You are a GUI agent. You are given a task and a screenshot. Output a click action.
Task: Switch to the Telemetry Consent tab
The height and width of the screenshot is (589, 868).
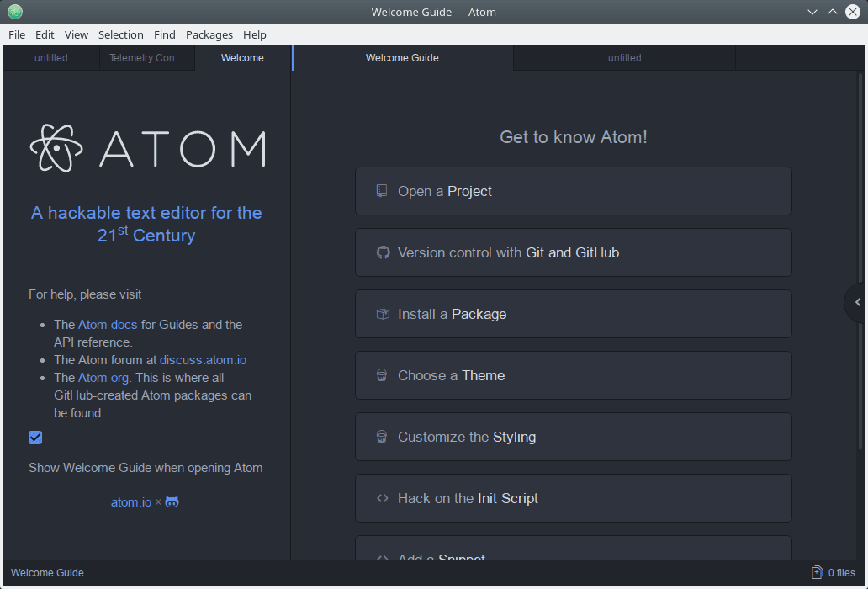(x=146, y=58)
